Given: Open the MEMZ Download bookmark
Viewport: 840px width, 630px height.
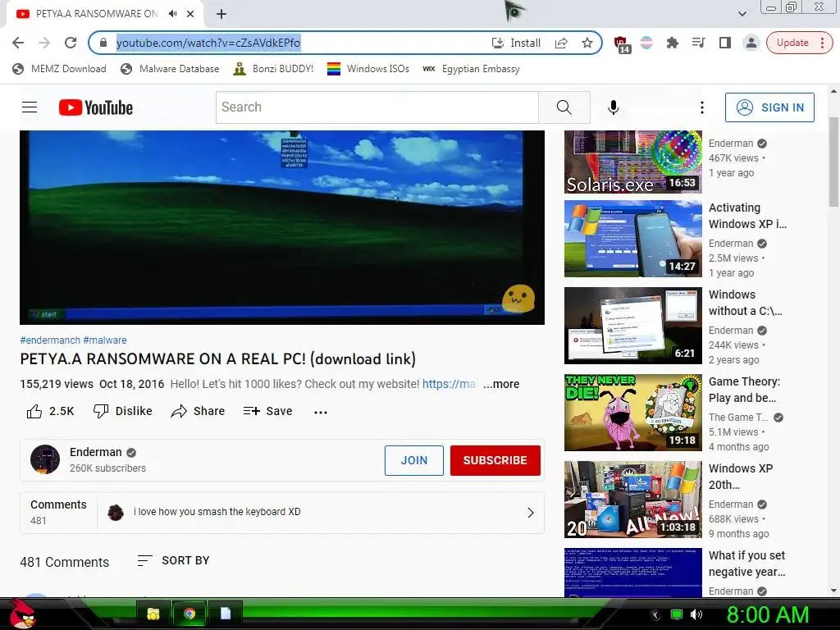Looking at the screenshot, I should (x=59, y=69).
